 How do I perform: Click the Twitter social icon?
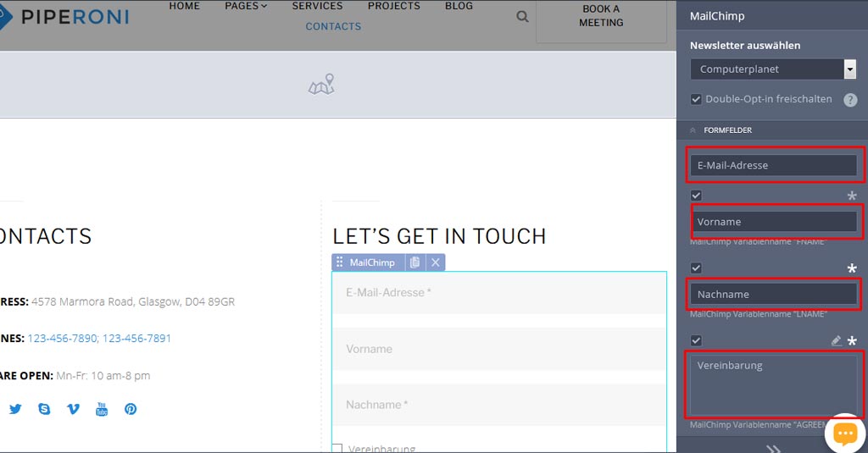pos(15,409)
